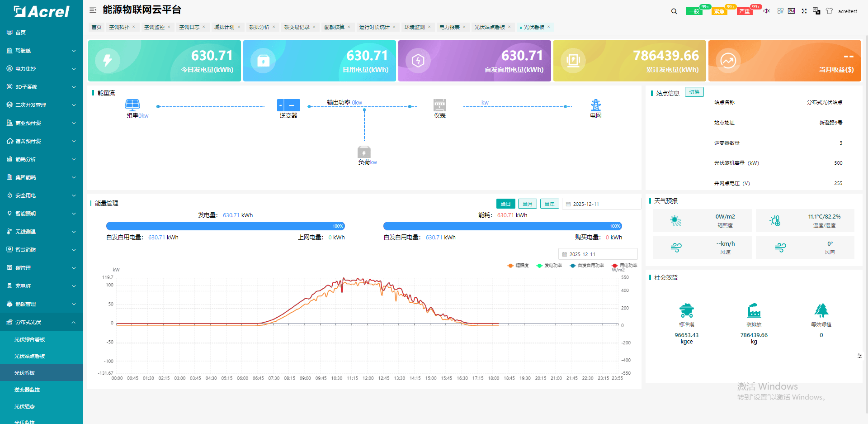
Task: Mute alarm sound via speaker icon
Action: click(x=766, y=11)
